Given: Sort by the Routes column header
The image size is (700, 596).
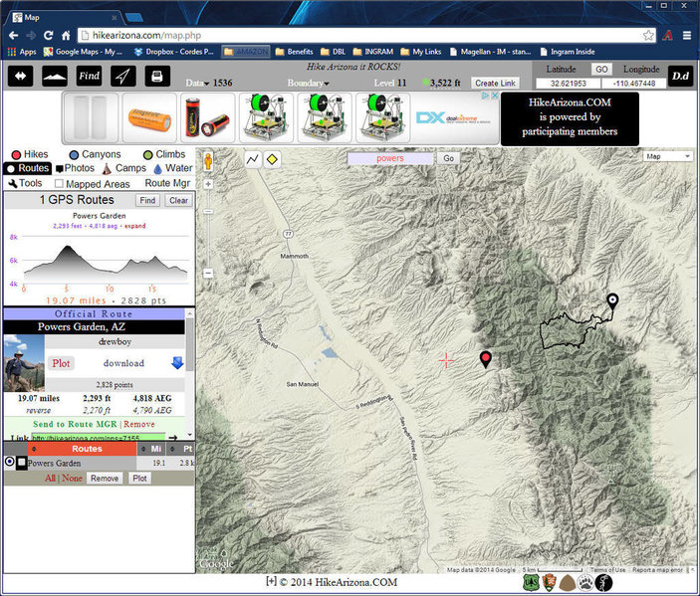Looking at the screenshot, I should click(x=83, y=449).
